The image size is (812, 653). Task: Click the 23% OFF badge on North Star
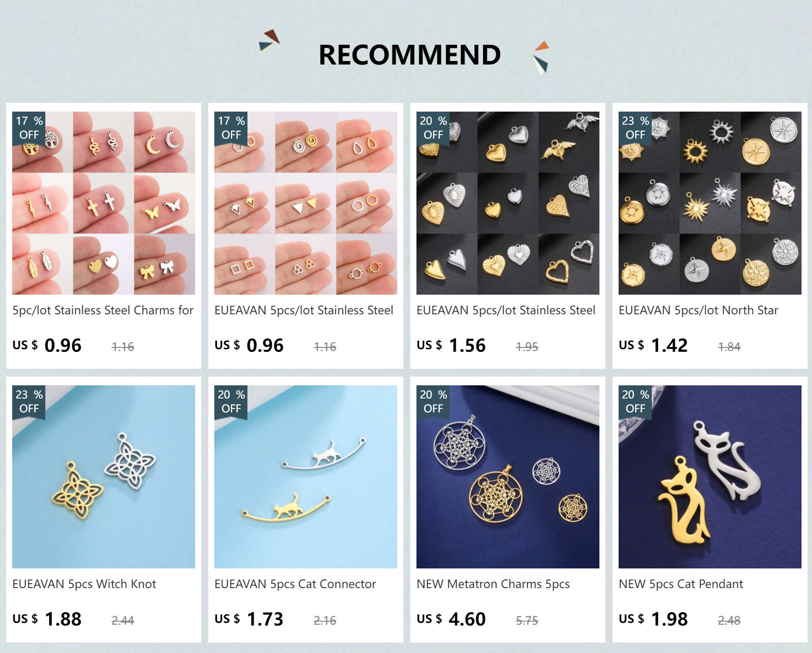[635, 128]
